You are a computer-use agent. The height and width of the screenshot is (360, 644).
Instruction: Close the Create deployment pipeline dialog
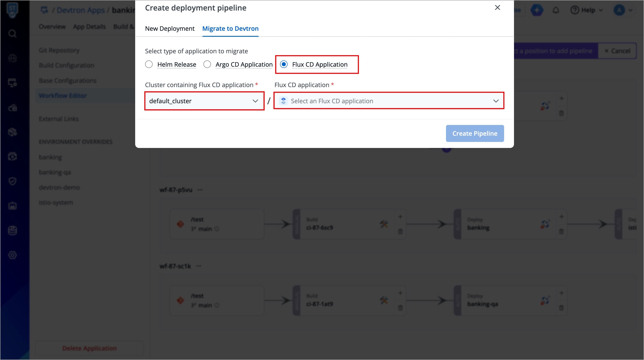[x=497, y=8]
